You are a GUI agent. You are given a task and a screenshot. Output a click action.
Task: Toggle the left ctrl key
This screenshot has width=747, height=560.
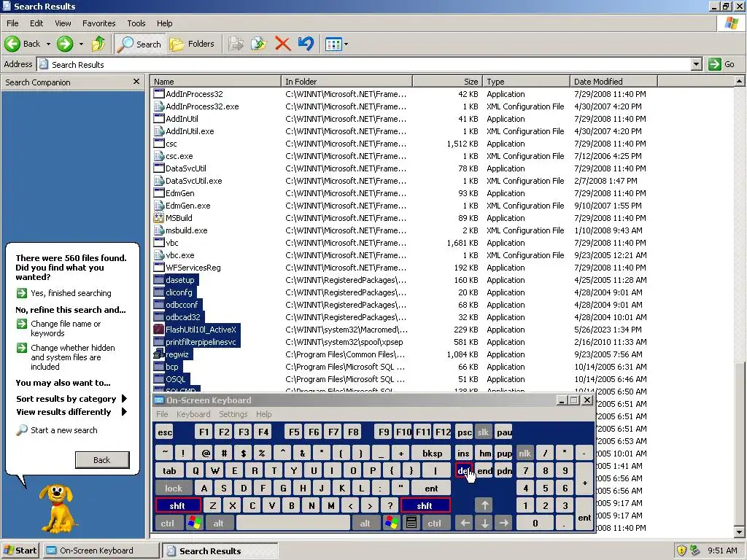[168, 524]
